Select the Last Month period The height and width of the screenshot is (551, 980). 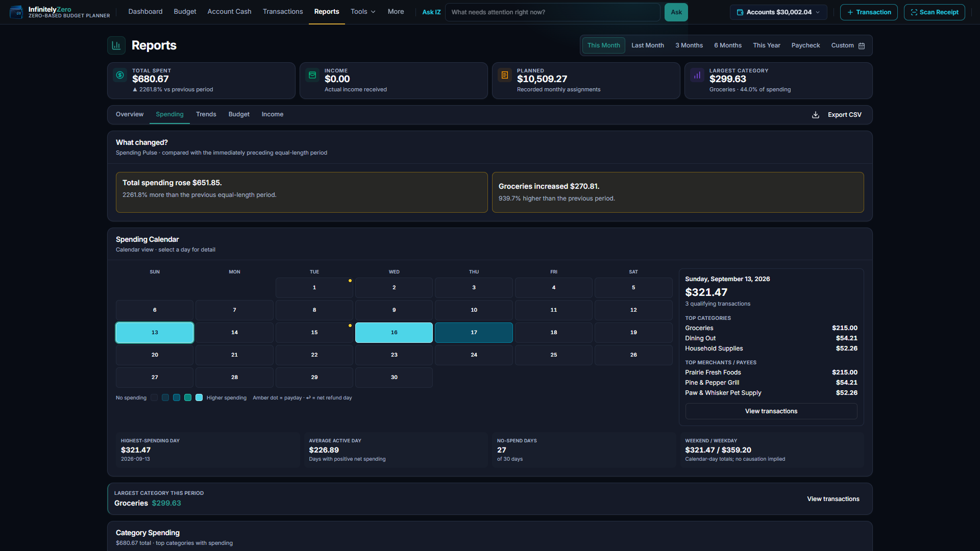point(648,45)
